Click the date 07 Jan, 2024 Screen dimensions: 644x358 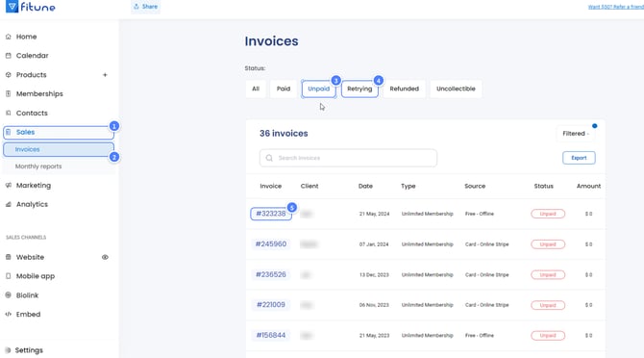pyautogui.click(x=374, y=244)
